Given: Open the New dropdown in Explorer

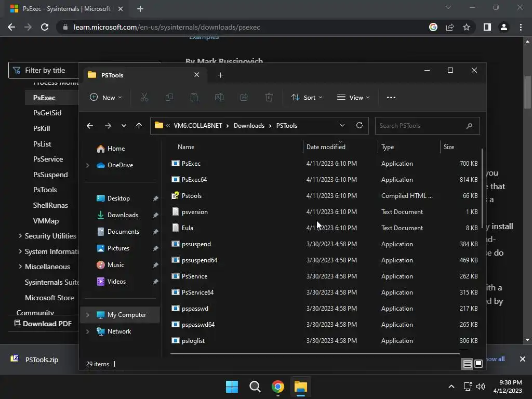Looking at the screenshot, I should point(105,97).
